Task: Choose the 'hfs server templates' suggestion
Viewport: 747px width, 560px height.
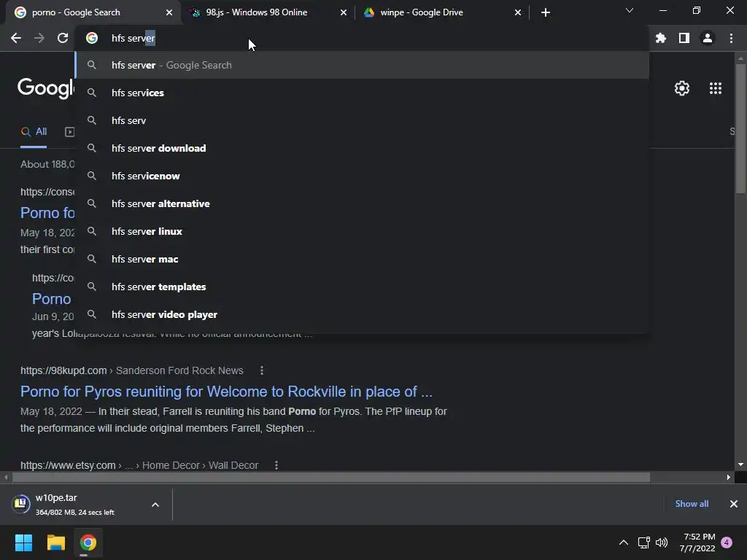Action: tap(362, 287)
